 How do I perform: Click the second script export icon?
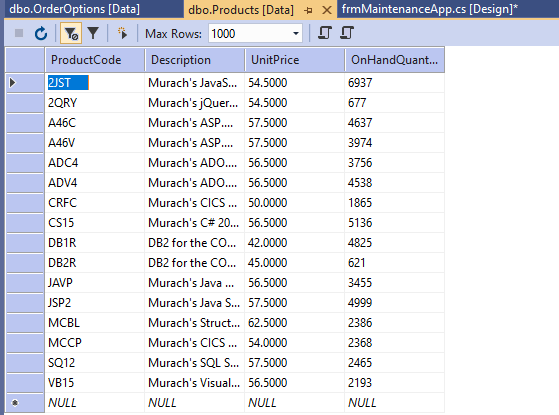pyautogui.click(x=347, y=34)
